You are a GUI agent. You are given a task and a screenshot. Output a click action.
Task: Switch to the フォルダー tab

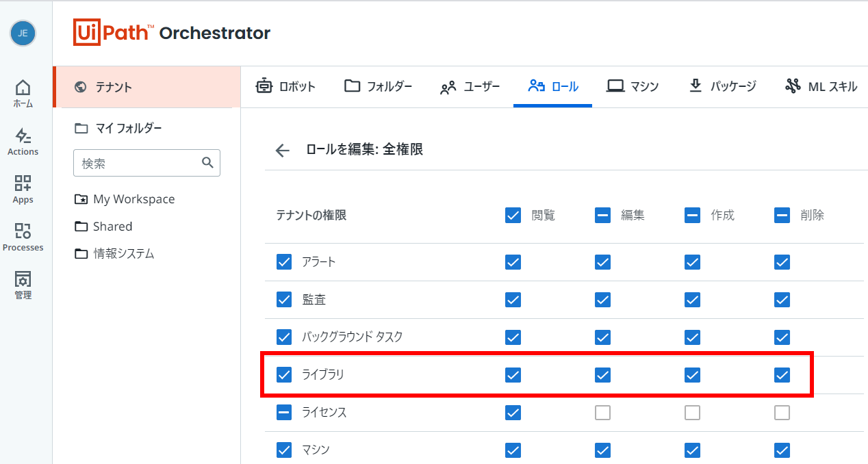(x=378, y=86)
